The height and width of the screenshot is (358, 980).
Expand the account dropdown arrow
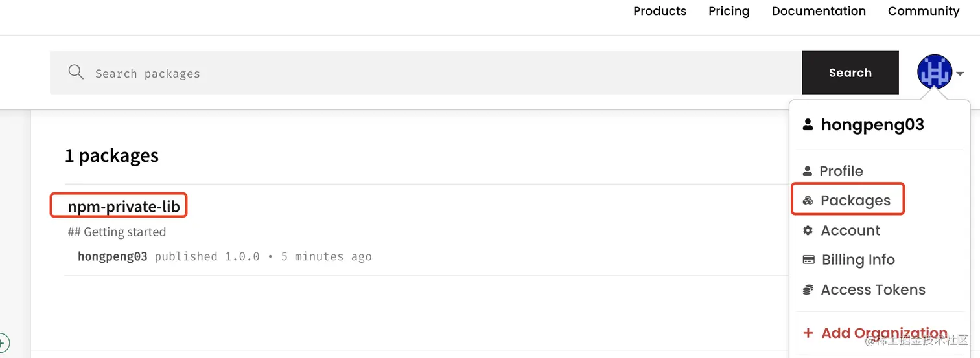pos(960,74)
